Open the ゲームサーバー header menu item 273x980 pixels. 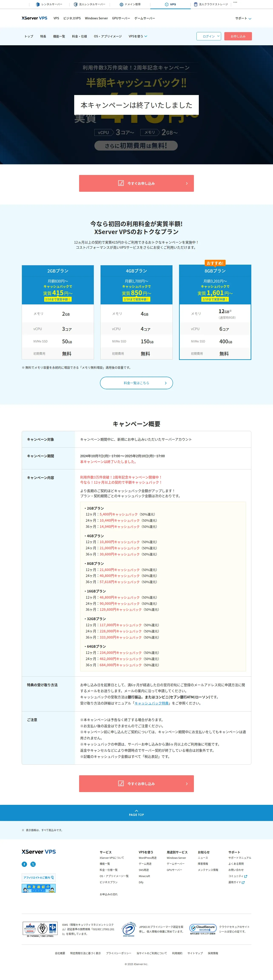click(x=145, y=18)
